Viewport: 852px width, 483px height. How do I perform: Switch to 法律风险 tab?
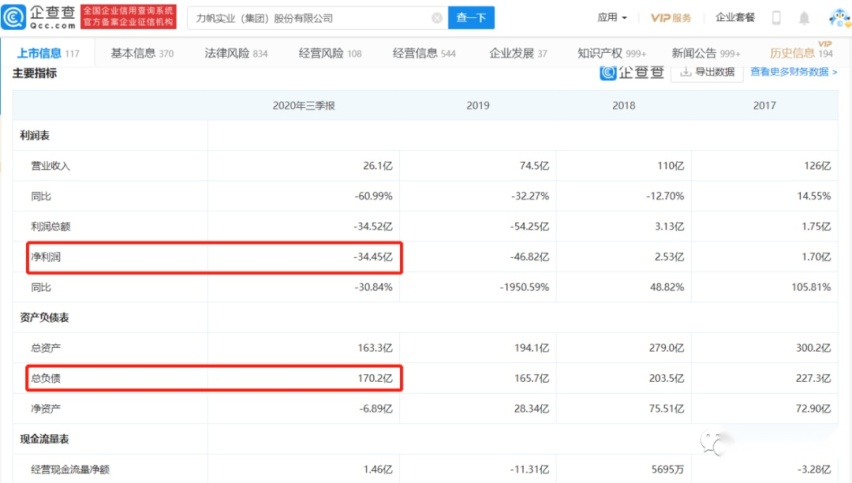[x=236, y=53]
